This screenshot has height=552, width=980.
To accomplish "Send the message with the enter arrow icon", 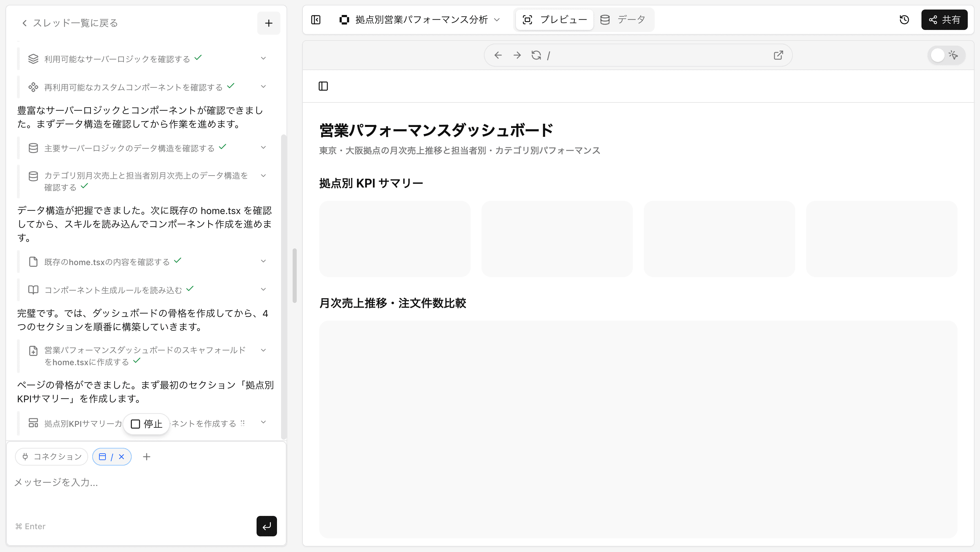I will coord(266,526).
